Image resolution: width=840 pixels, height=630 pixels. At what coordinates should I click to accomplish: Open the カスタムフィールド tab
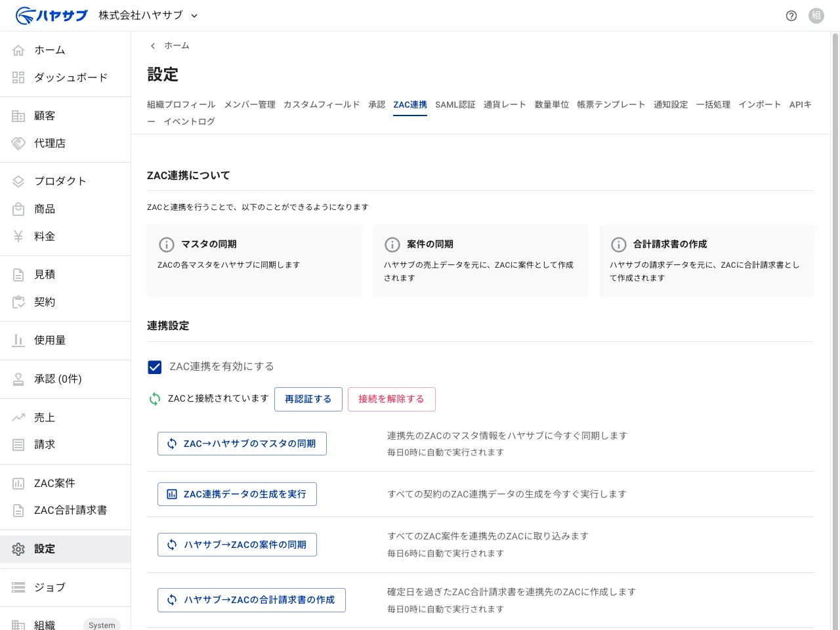coord(322,104)
